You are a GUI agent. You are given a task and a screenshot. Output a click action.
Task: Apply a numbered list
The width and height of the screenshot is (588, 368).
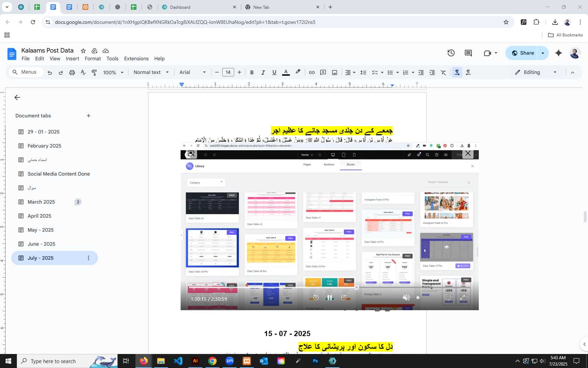(x=406, y=73)
